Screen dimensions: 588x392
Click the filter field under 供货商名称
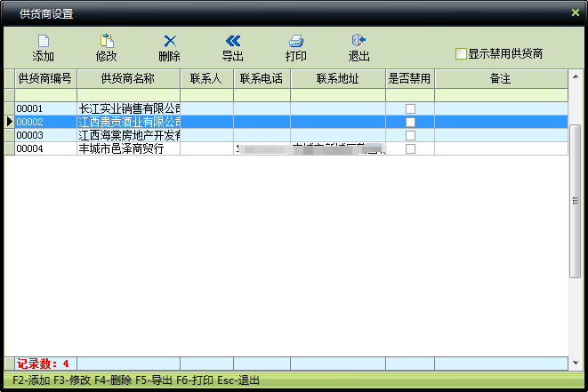click(128, 95)
